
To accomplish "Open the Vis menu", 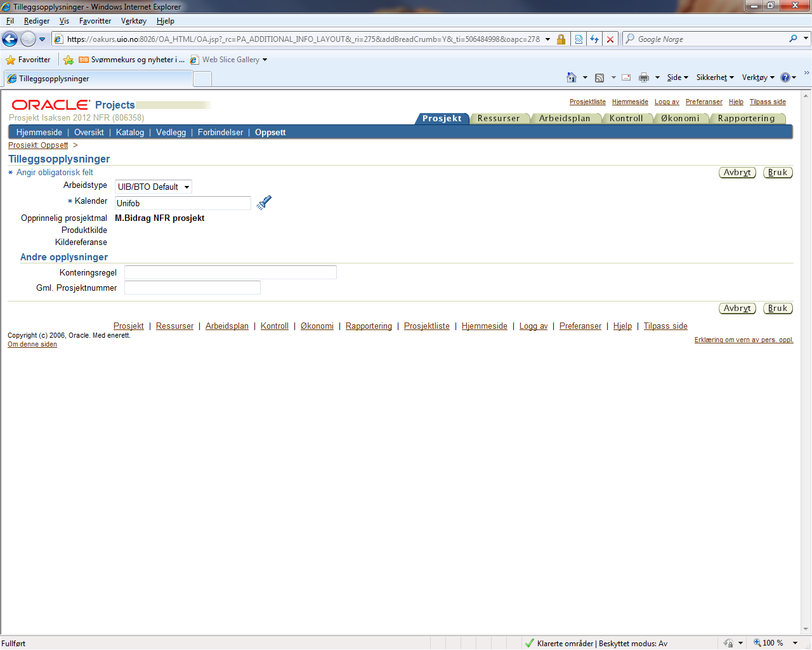I will [x=64, y=21].
